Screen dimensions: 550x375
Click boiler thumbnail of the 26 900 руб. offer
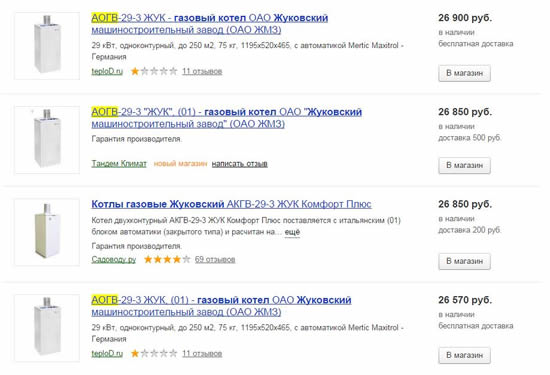[47, 46]
